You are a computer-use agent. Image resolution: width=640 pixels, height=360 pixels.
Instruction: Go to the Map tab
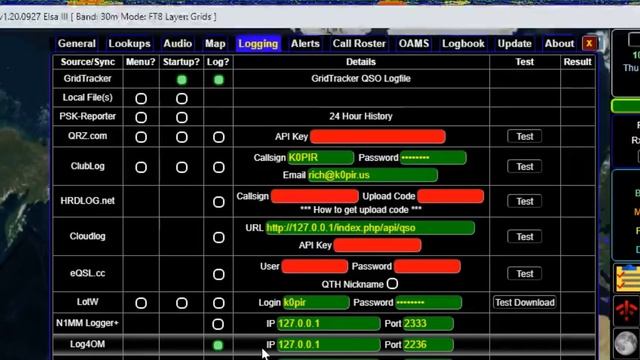(215, 44)
